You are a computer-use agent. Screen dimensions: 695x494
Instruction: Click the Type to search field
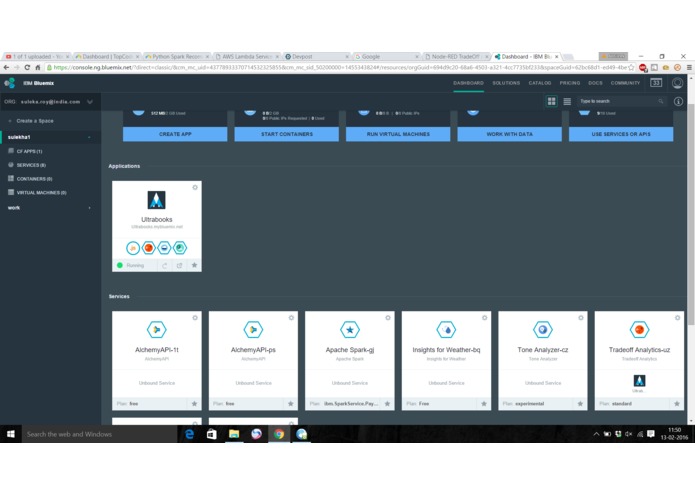(621, 101)
